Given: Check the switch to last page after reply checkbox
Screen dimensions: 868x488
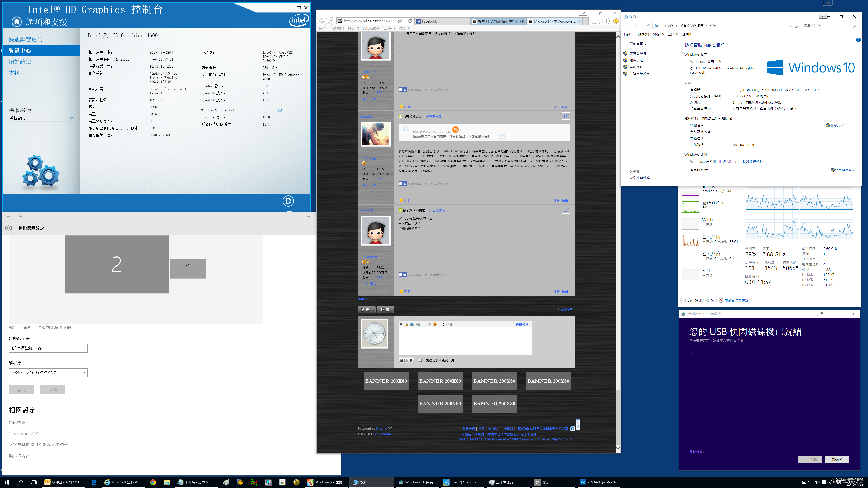Looking at the screenshot, I should tap(420, 360).
